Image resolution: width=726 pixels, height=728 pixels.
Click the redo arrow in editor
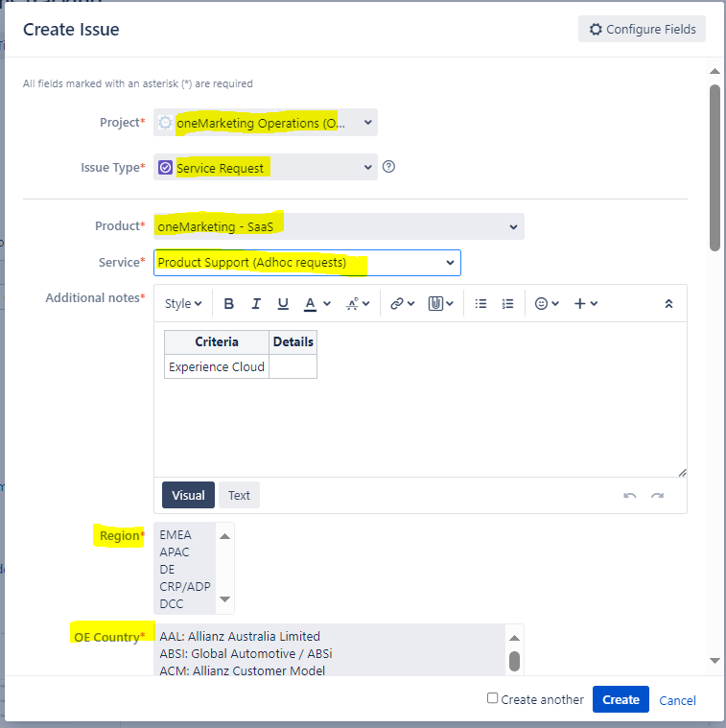coord(657,495)
